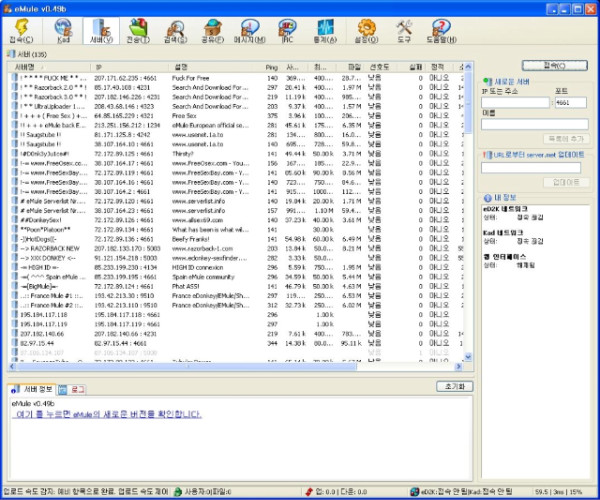Click the new eMule version check link

click(107, 414)
